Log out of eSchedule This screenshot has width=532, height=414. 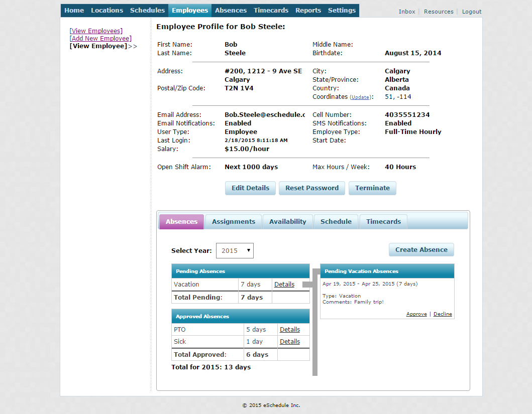(471, 11)
